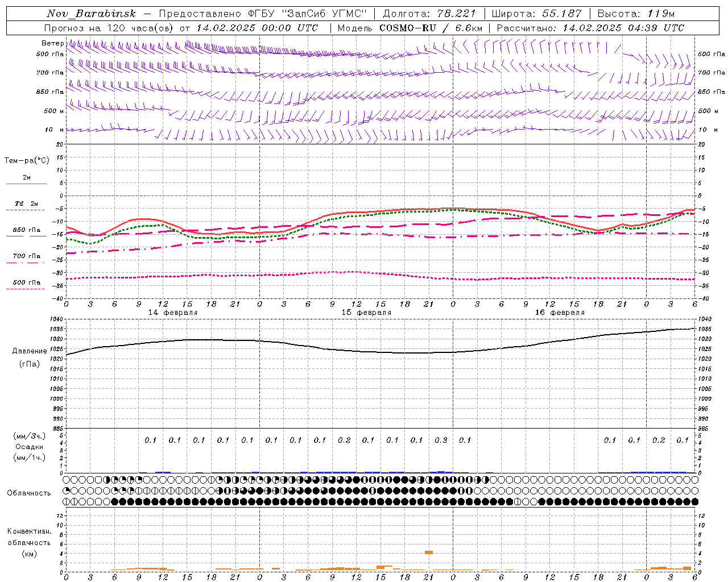Click the 'Высота: 119м' elevation value
The width and height of the screenshot is (728, 582).
point(636,14)
